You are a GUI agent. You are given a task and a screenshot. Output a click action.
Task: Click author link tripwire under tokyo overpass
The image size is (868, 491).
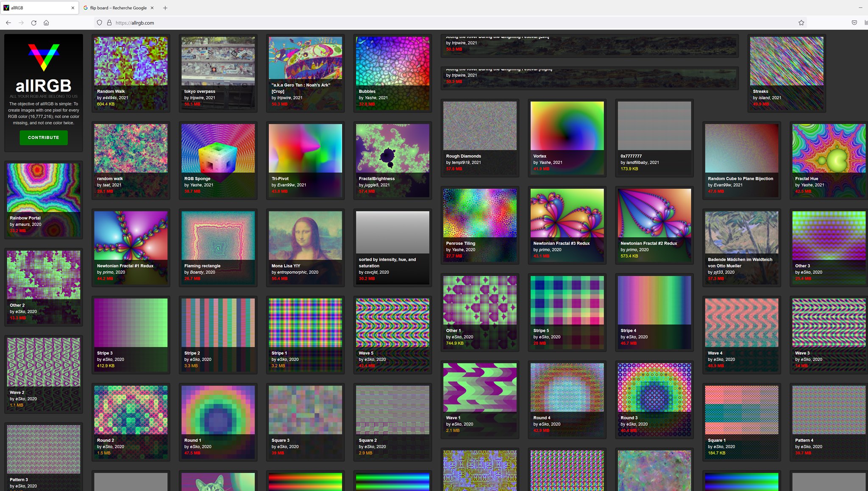click(x=197, y=98)
